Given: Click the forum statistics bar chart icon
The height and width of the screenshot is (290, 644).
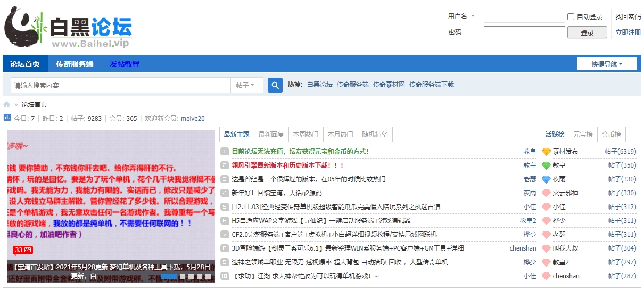Looking at the screenshot, I should [7, 118].
